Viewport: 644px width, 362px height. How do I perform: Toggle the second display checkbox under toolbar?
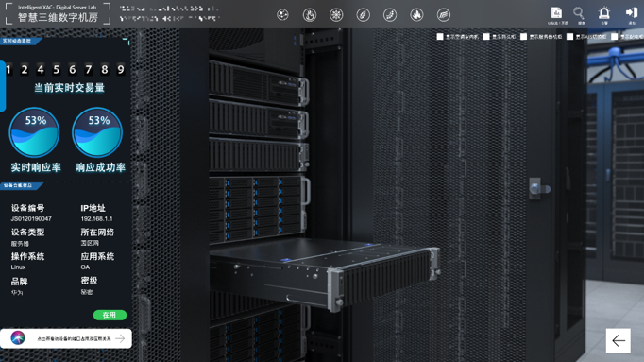(x=486, y=37)
